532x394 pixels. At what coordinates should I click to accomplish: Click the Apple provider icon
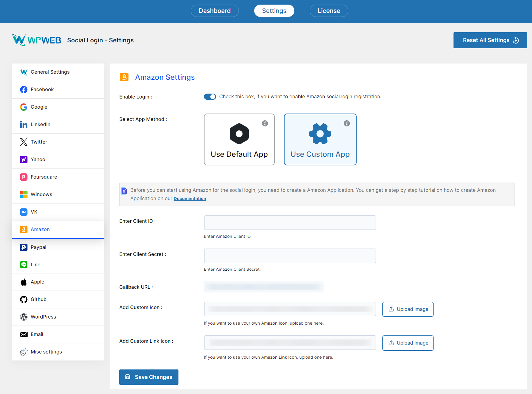coord(24,282)
